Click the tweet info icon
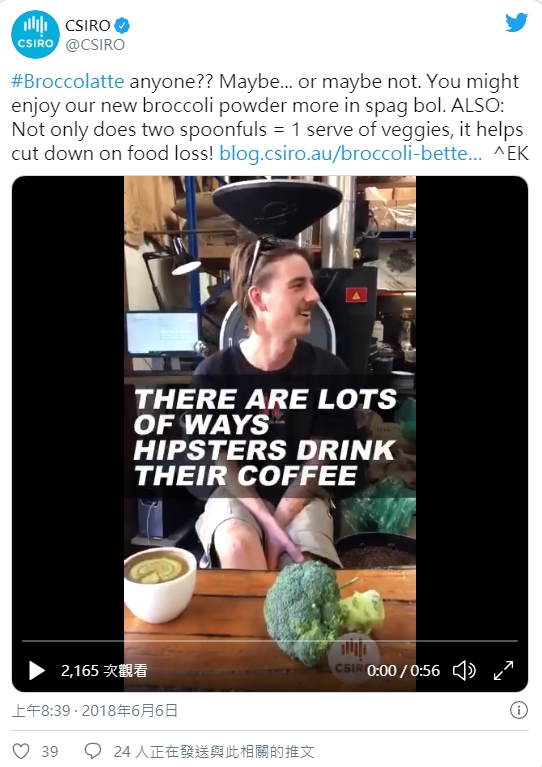Viewport: 542px width, 767px height. [519, 710]
